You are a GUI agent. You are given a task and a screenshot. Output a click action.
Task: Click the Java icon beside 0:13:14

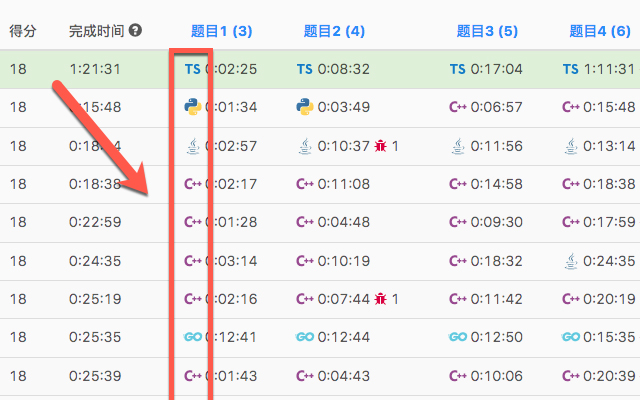(571, 146)
